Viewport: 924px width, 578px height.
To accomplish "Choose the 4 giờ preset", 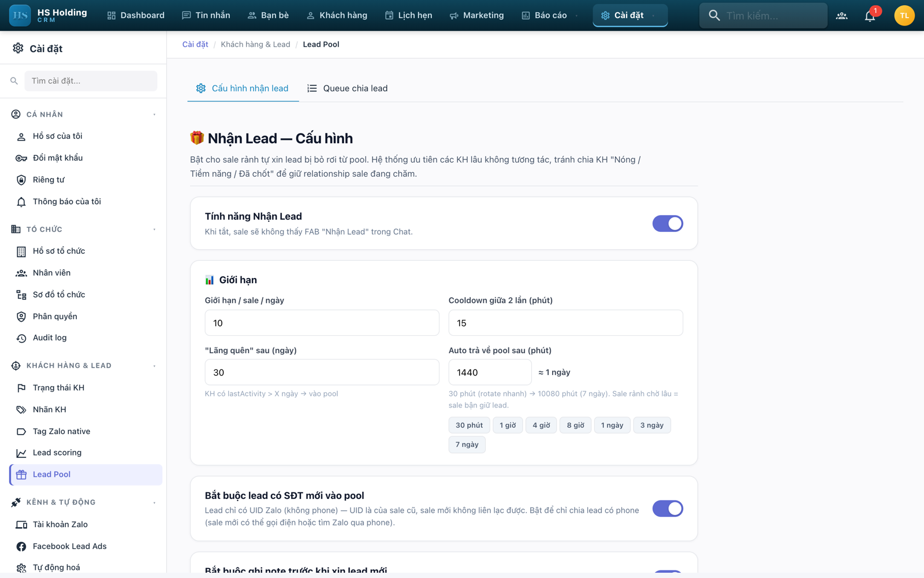I will point(541,425).
